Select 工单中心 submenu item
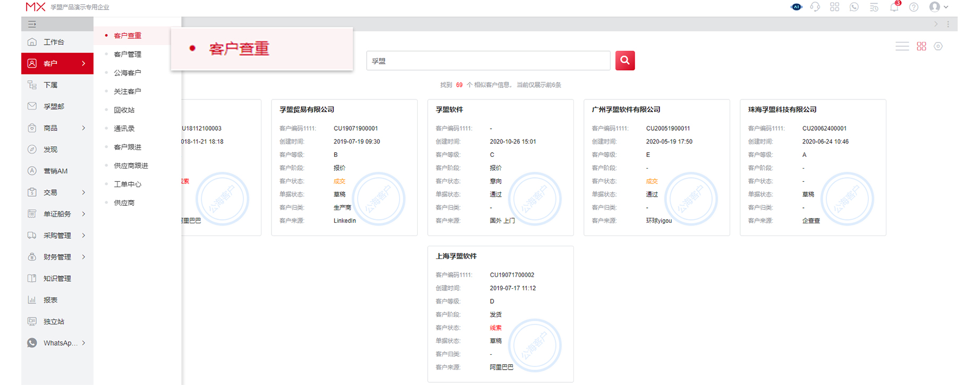The height and width of the screenshot is (385, 980). click(128, 185)
